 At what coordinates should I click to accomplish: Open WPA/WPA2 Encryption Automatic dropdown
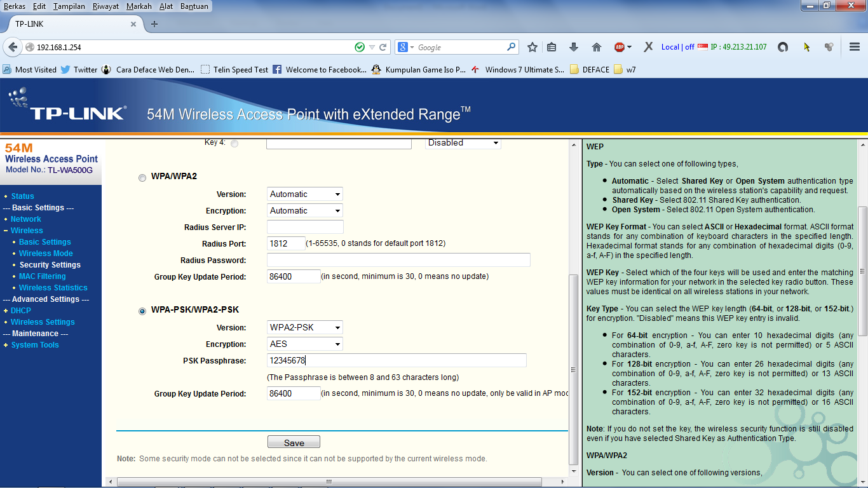click(305, 210)
